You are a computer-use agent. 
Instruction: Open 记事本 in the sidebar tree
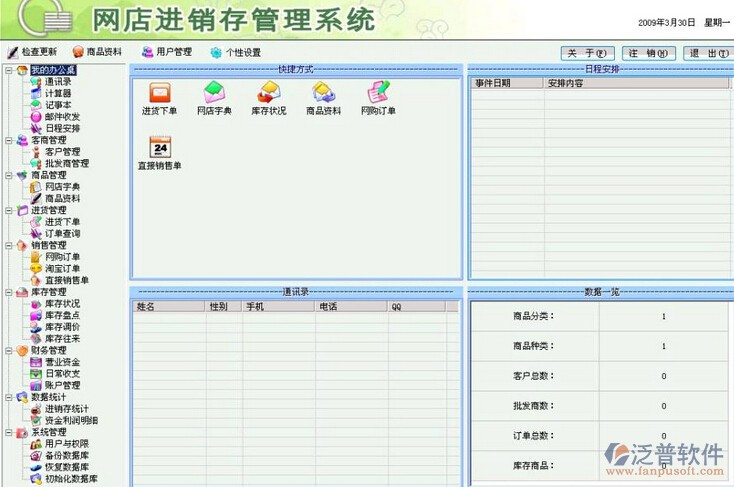pos(58,105)
